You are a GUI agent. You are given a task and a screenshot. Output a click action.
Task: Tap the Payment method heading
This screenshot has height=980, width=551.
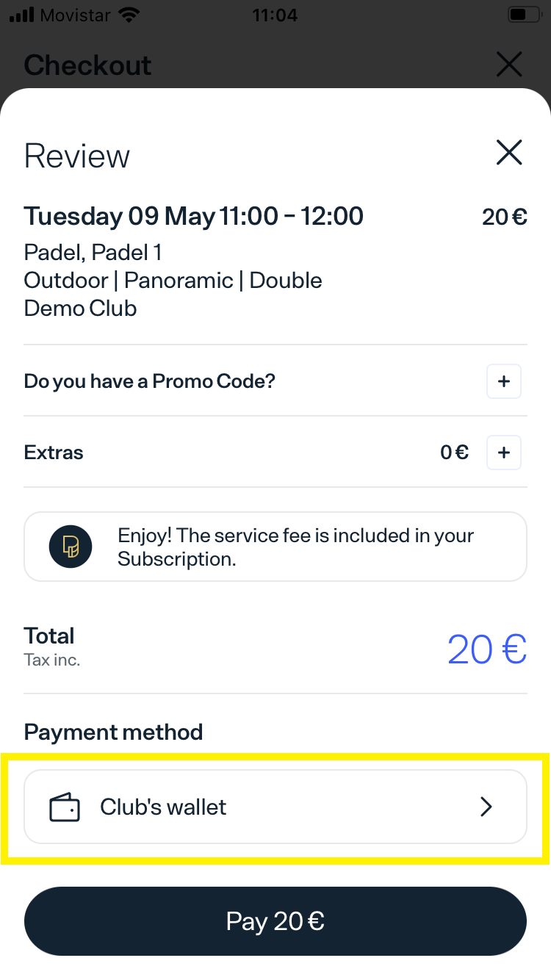(x=113, y=732)
